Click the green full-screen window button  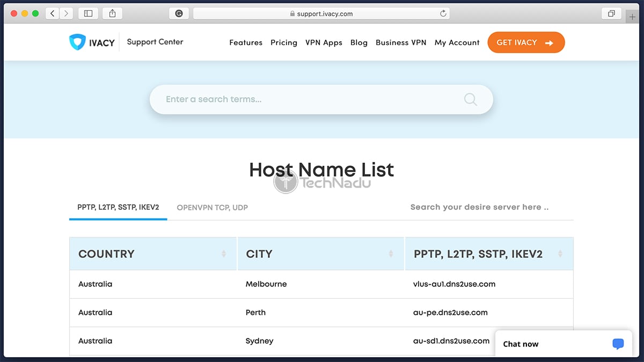point(35,13)
